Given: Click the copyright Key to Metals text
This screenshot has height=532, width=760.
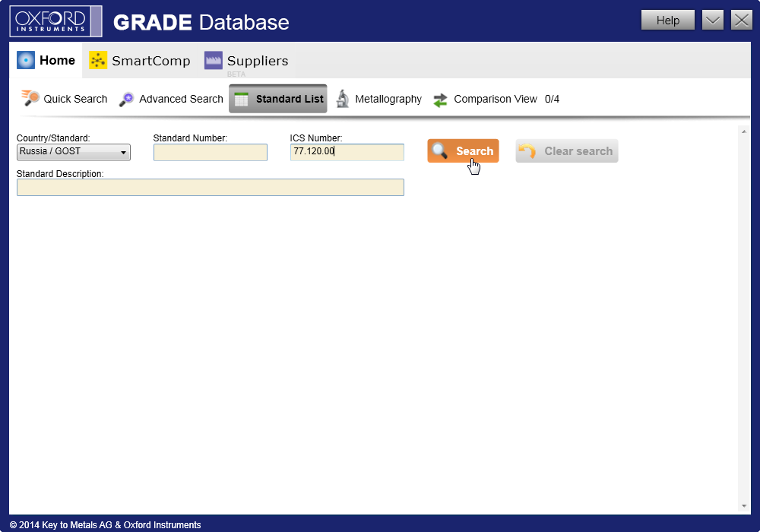Looking at the screenshot, I should [105, 524].
